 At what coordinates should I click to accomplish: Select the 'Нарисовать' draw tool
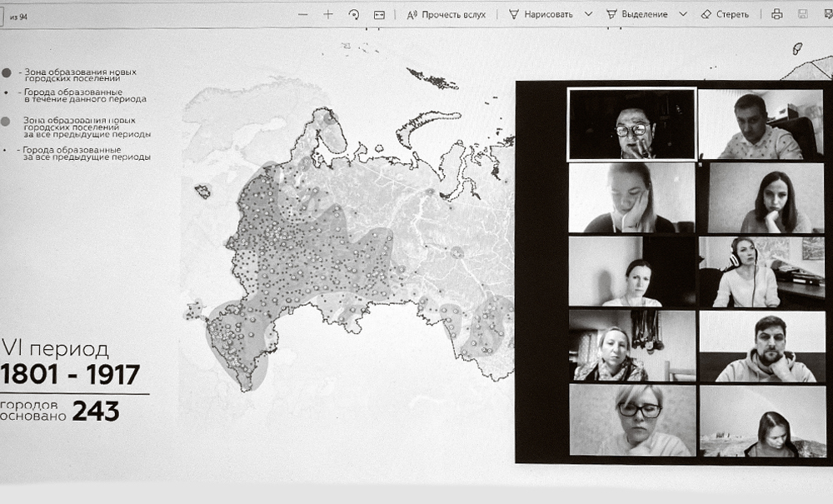click(x=541, y=14)
